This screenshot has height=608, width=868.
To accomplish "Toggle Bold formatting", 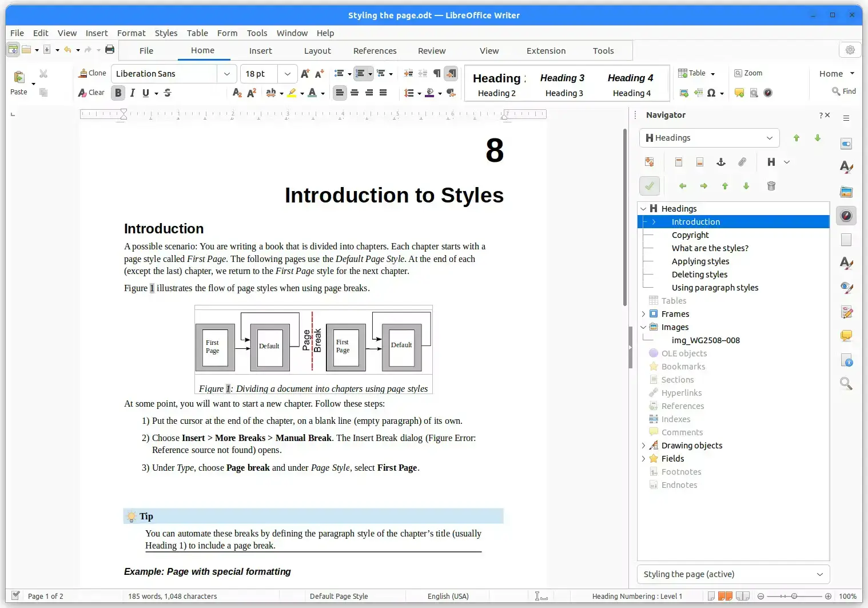I will 118,93.
